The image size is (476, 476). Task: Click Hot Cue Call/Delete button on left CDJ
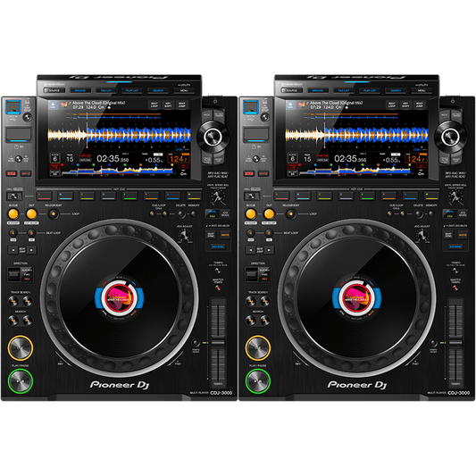pos(14,196)
